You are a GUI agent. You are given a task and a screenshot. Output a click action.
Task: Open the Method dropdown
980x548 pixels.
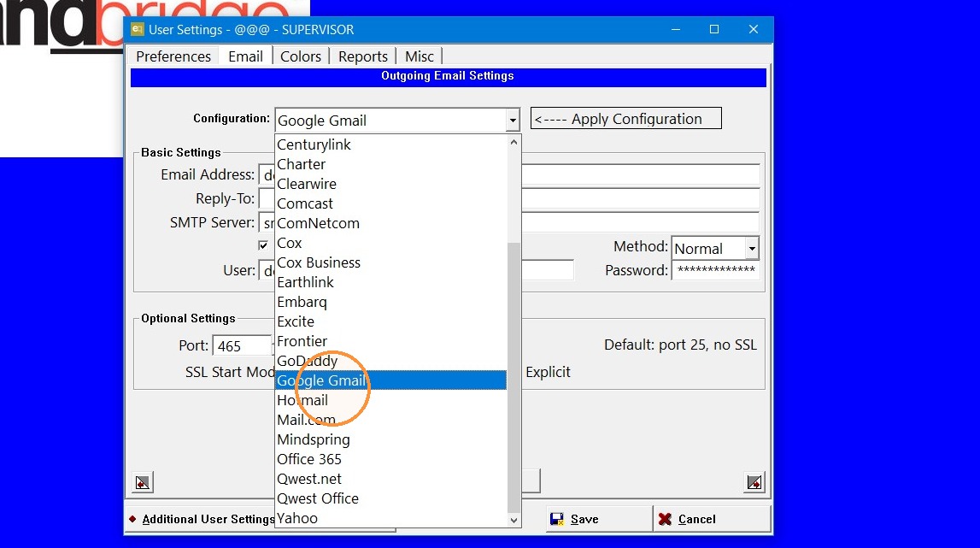click(x=752, y=248)
